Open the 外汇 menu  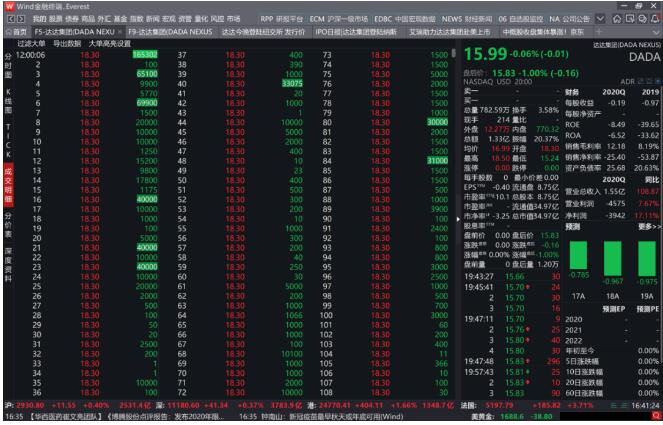[104, 19]
